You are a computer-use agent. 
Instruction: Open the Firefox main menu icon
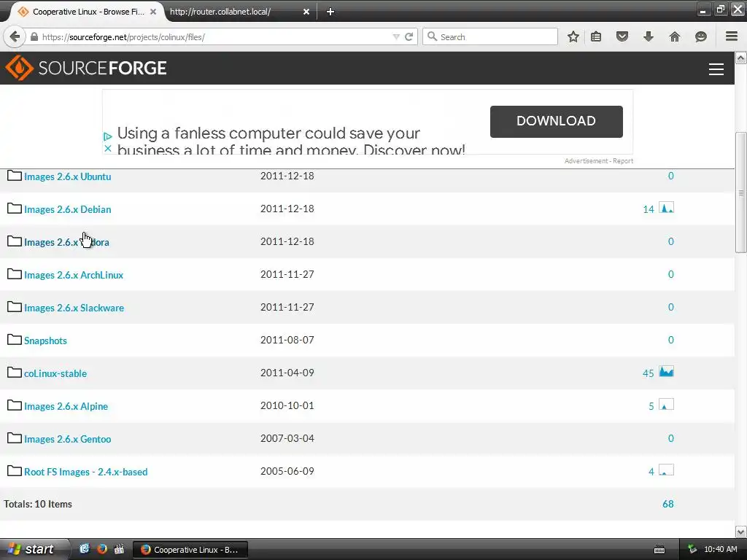pyautogui.click(x=732, y=36)
